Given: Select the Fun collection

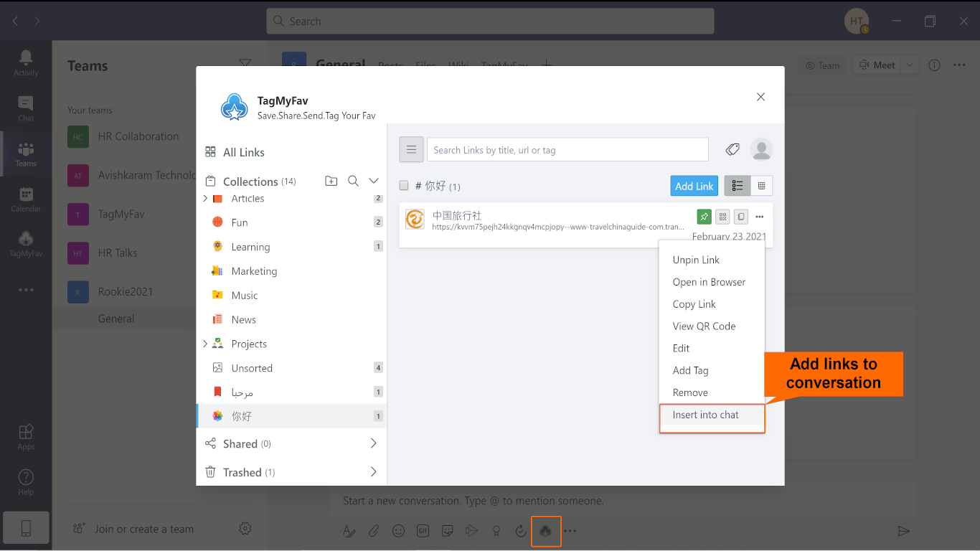Looking at the screenshot, I should 291,222.
